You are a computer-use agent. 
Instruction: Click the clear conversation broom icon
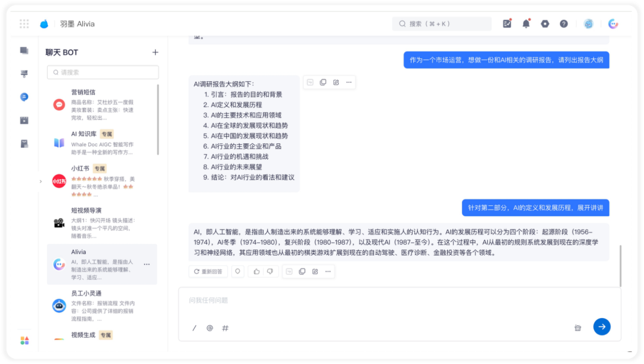pyautogui.click(x=577, y=327)
